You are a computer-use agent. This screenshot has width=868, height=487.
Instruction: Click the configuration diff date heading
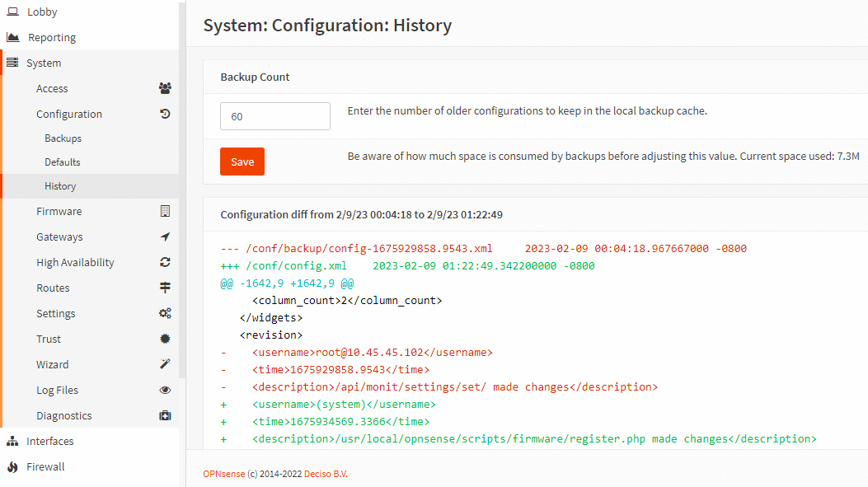(362, 214)
